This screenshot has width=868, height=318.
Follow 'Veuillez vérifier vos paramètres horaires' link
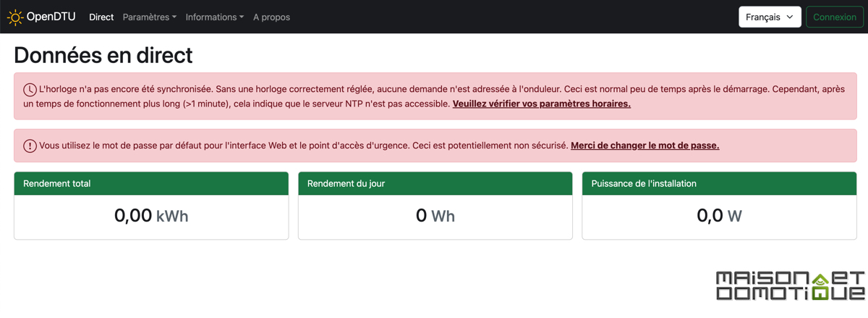pos(542,104)
